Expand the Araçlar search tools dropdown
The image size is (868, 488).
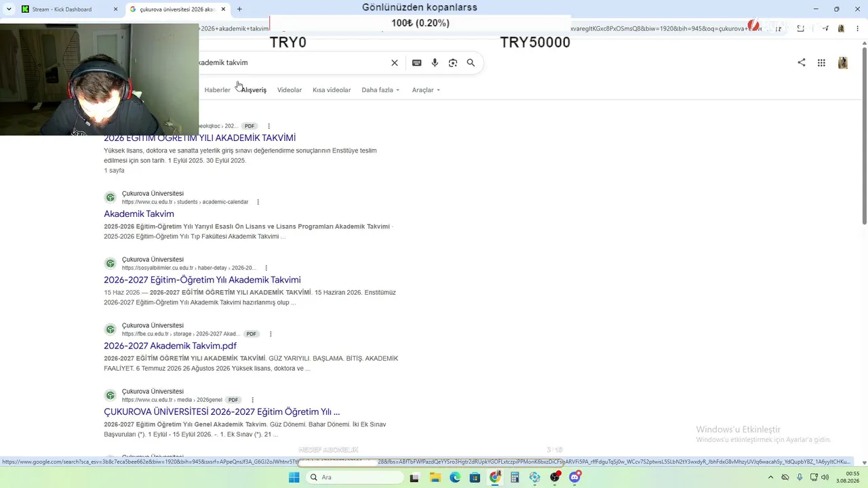pos(426,90)
